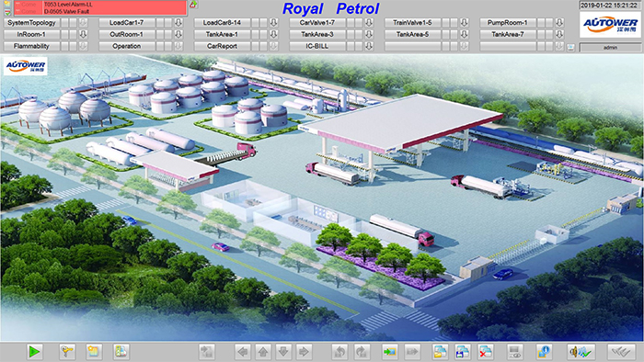Click the green next-screen arrow icon
This screenshot has height=362, width=644.
(390, 351)
